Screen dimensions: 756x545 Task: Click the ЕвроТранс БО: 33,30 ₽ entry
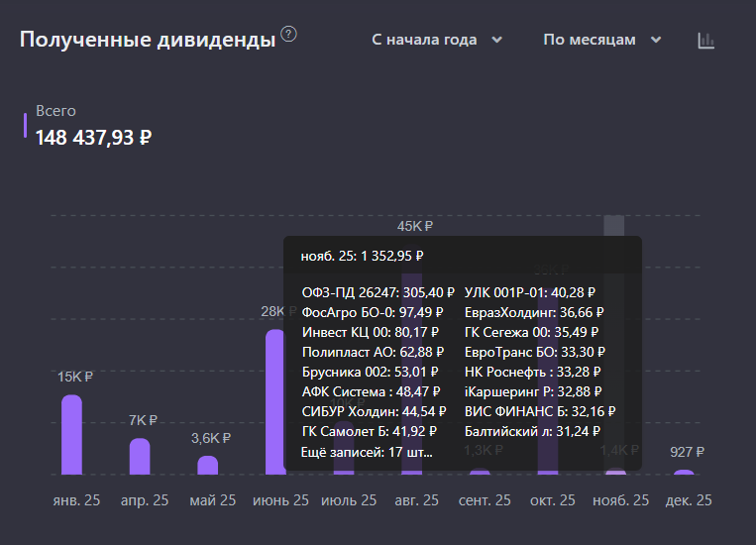click(x=535, y=352)
